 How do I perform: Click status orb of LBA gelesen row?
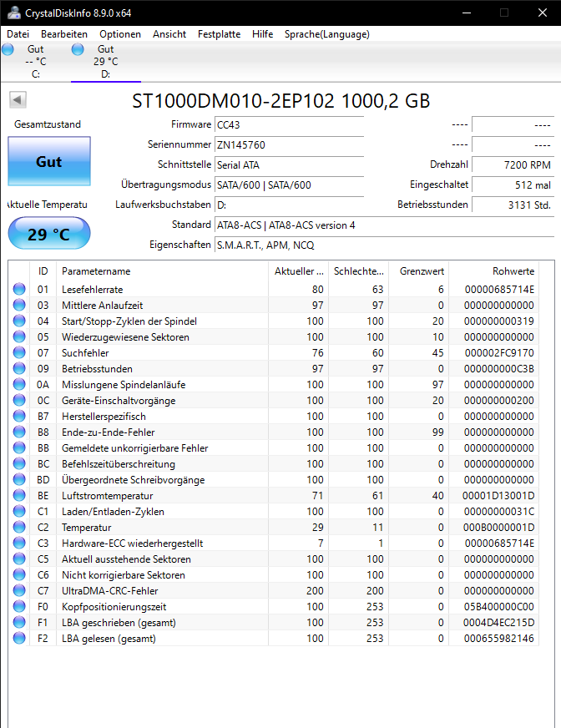coord(19,638)
